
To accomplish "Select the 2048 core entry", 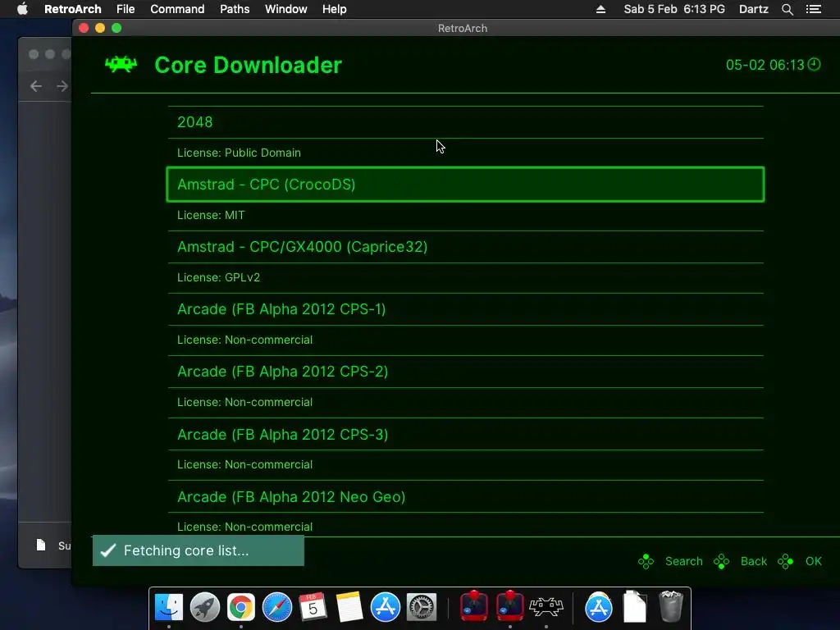I will click(466, 122).
